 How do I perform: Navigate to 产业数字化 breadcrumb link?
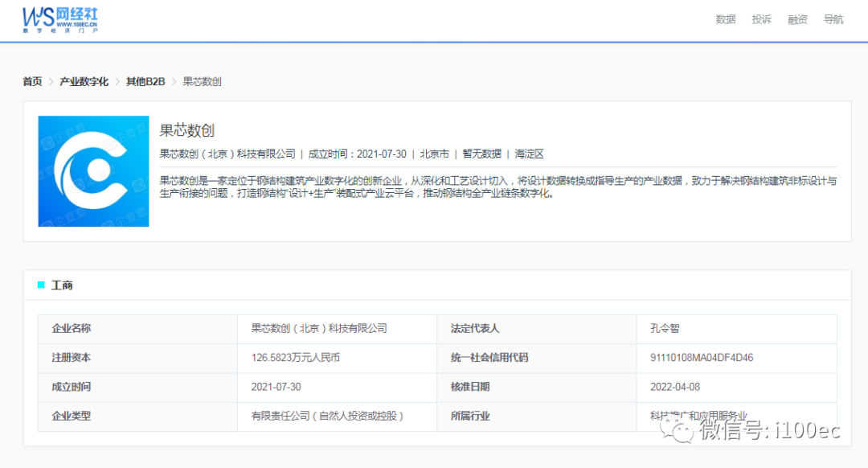[84, 82]
